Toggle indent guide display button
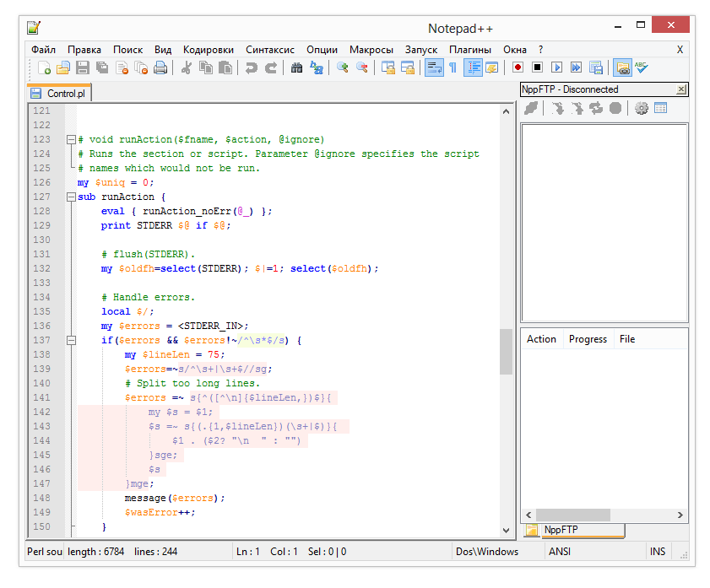This screenshot has width=710, height=588. click(472, 68)
